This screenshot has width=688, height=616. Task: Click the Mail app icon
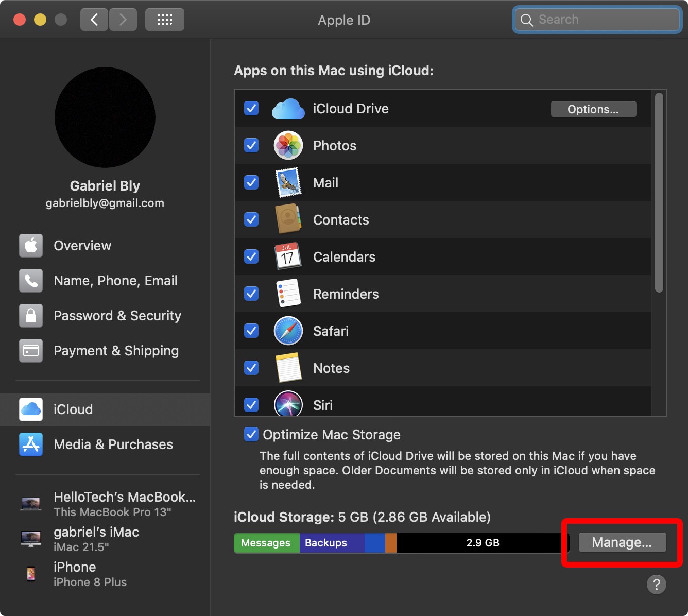(288, 182)
